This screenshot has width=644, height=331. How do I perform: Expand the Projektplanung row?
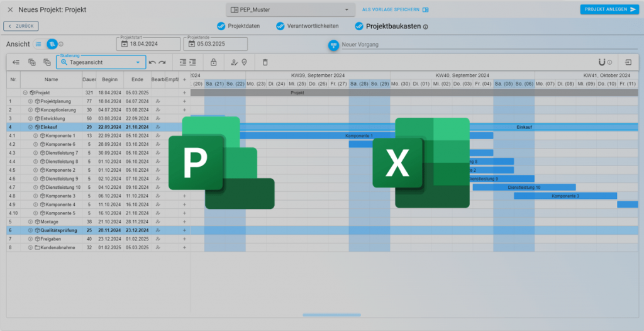pos(30,101)
